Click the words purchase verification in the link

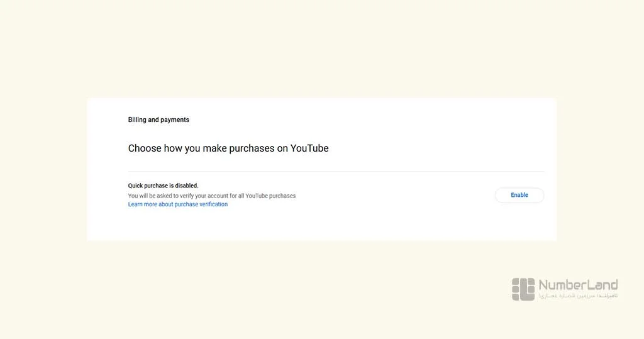click(x=201, y=204)
